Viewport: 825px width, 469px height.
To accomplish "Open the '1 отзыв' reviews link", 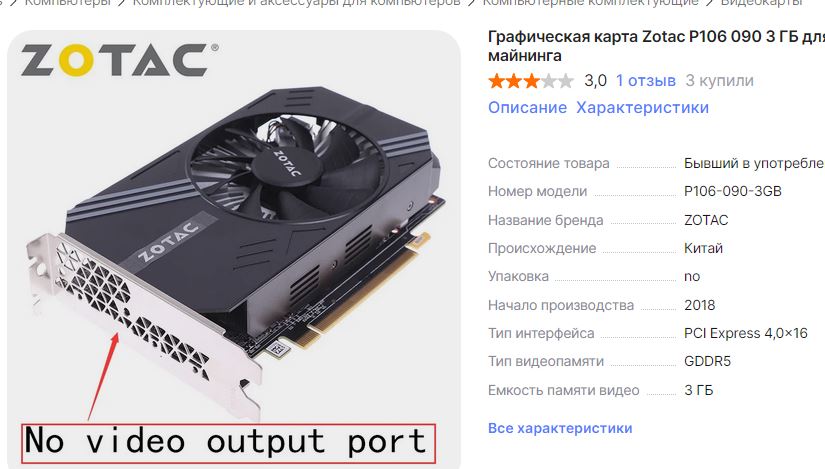I will [646, 81].
